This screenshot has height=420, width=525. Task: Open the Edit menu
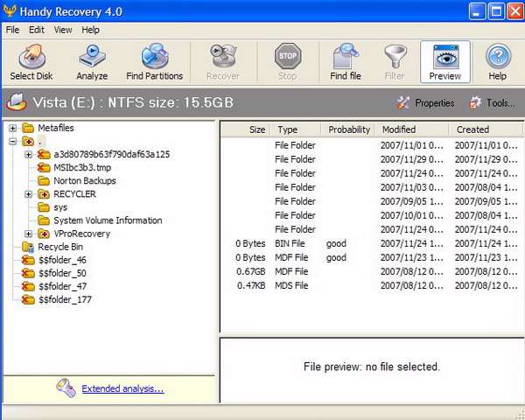tap(37, 30)
